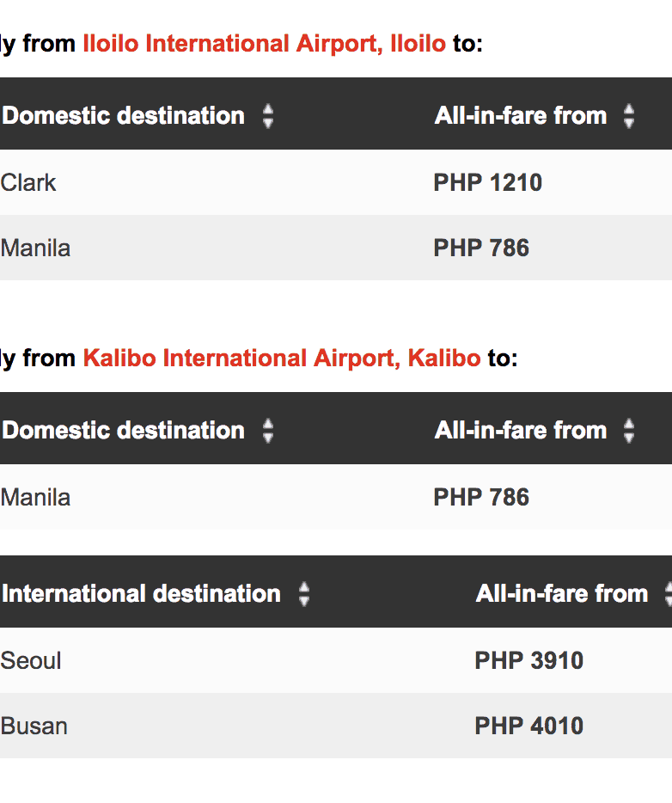Image resolution: width=672 pixels, height=803 pixels.
Task: Click sort arrows beside Kalibo domestic All-in-fare from
Action: pos(629,431)
